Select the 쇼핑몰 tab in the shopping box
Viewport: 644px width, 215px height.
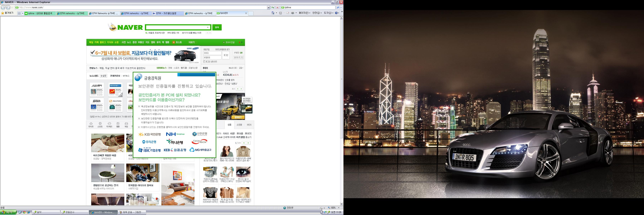click(x=239, y=125)
